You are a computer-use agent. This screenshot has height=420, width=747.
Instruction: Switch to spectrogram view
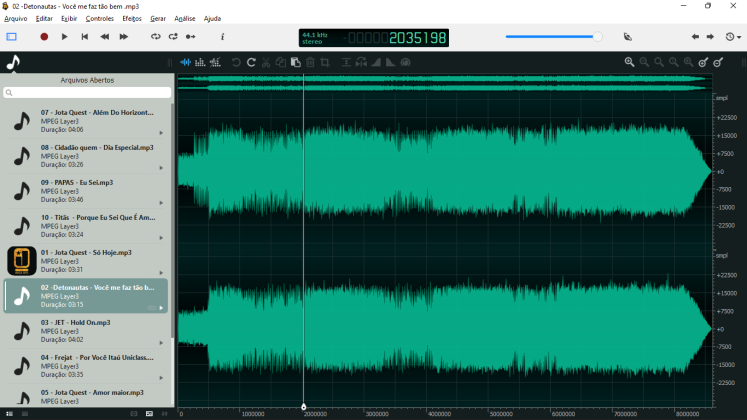pos(200,62)
